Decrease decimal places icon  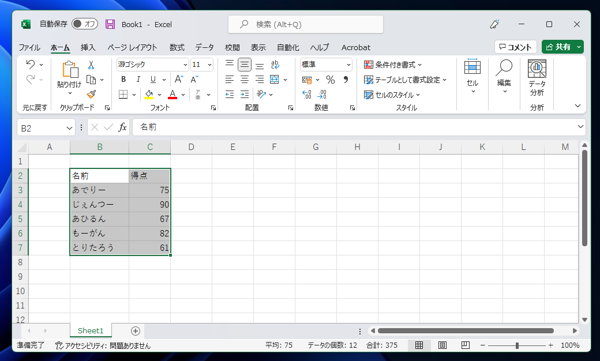(322, 94)
